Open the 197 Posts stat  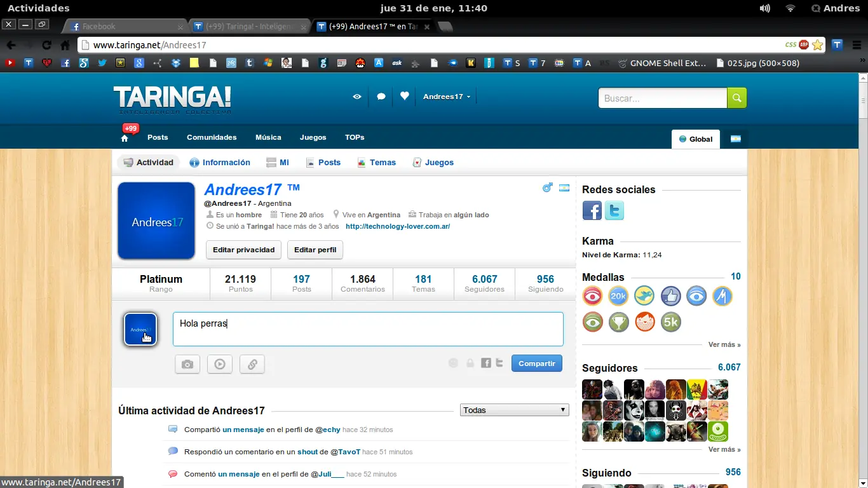302,283
